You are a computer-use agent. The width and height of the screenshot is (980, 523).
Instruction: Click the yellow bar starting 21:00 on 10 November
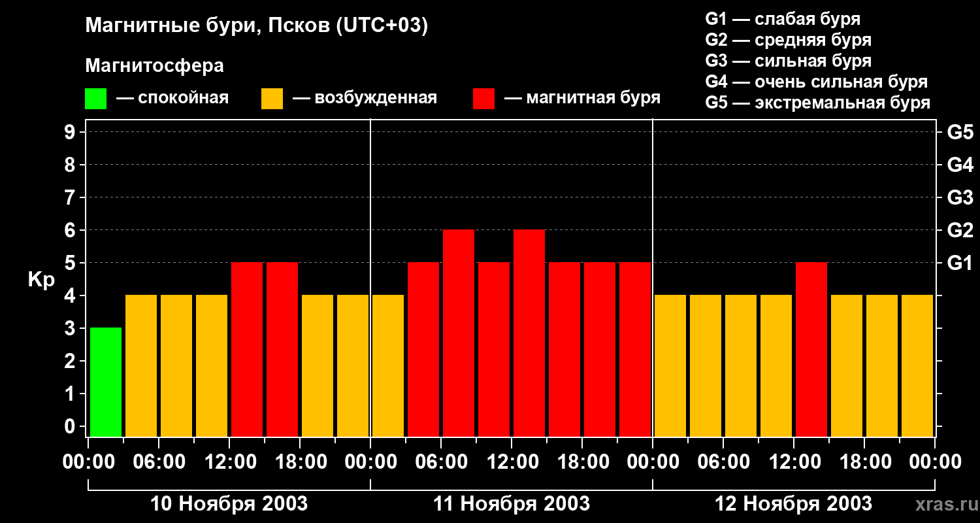pyautogui.click(x=353, y=365)
